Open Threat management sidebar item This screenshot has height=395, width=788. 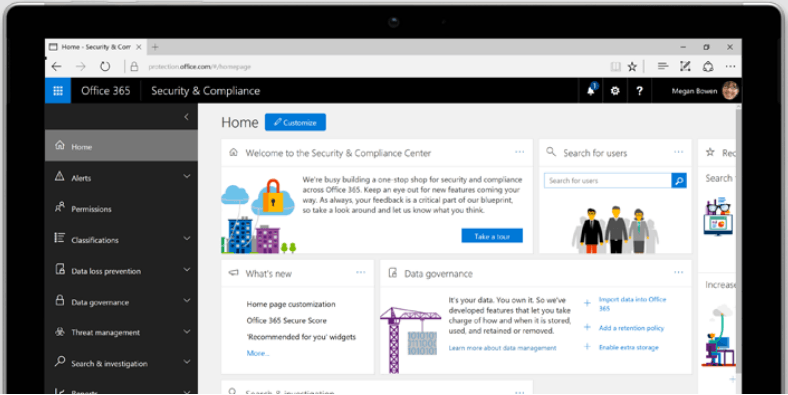tap(121, 332)
